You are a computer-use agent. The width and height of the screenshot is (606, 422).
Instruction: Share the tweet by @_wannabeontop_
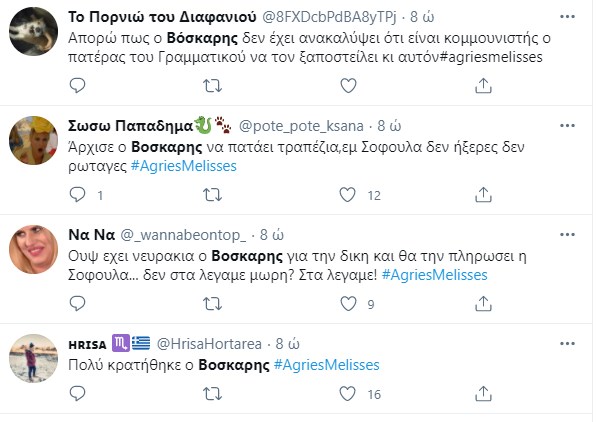pyautogui.click(x=484, y=304)
